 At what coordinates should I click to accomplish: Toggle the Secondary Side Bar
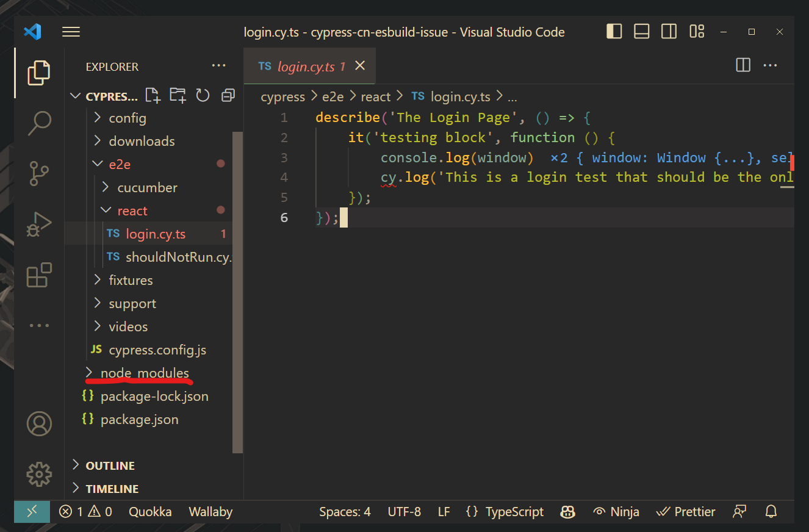pos(669,31)
